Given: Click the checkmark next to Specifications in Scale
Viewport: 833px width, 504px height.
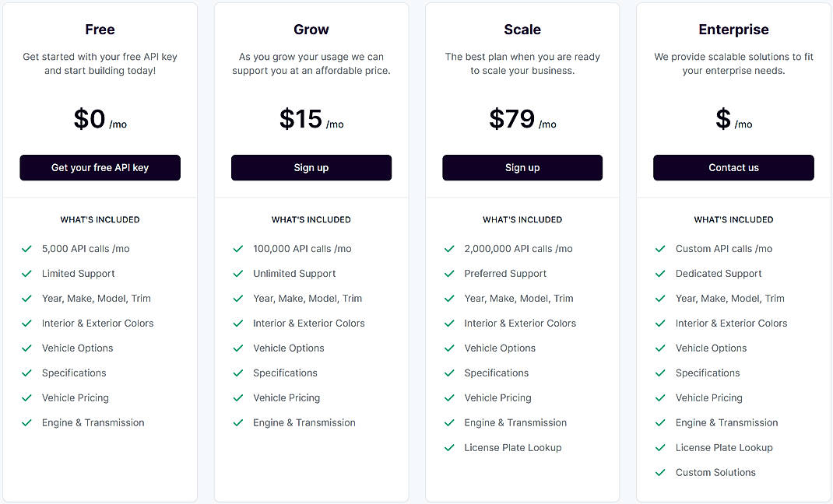Looking at the screenshot, I should tap(449, 373).
